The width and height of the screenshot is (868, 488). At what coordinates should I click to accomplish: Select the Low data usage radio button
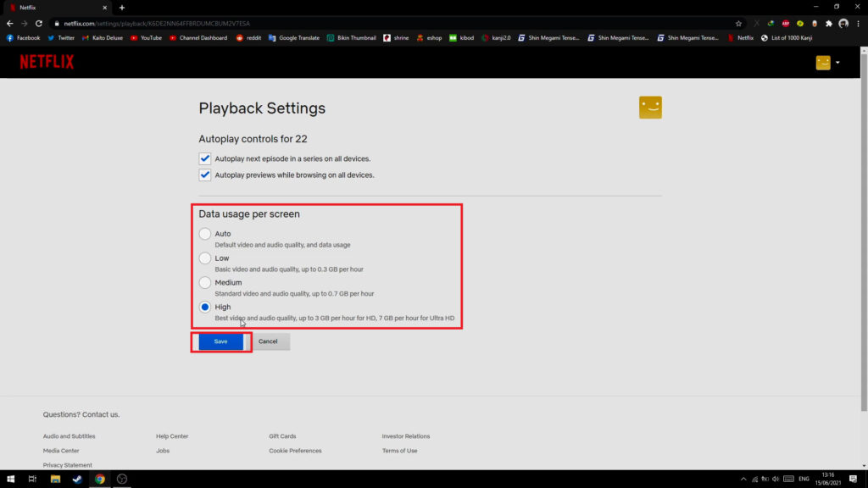(204, 258)
